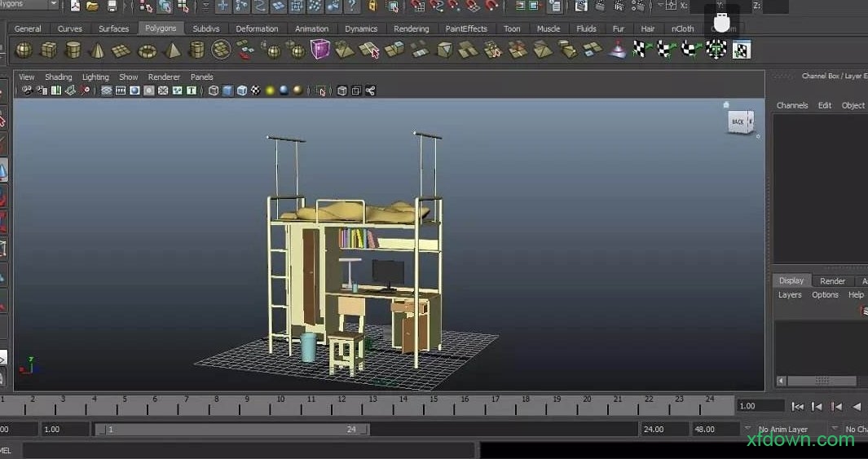Open the help question mark icon
The height and width of the screenshot is (459, 868).
(351, 7)
